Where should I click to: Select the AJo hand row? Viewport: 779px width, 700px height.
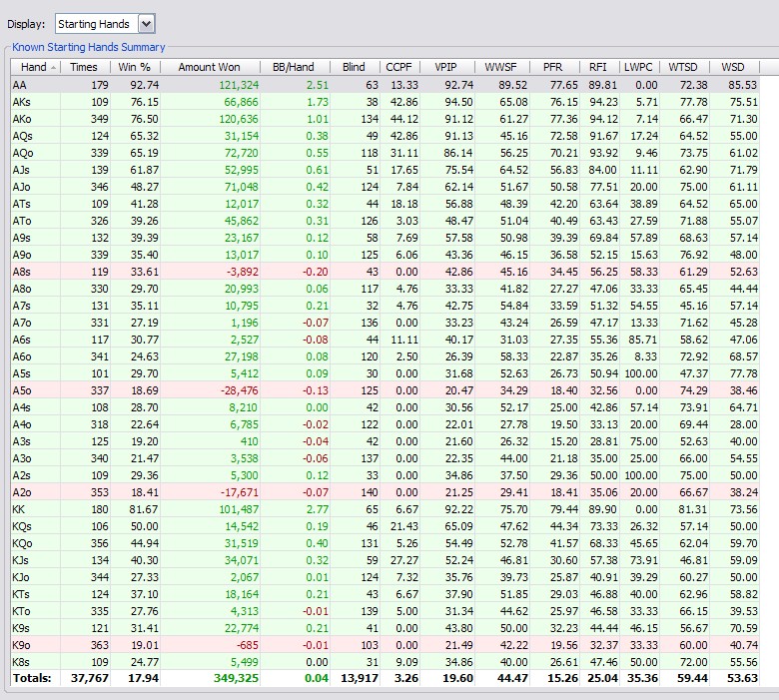tap(386, 187)
